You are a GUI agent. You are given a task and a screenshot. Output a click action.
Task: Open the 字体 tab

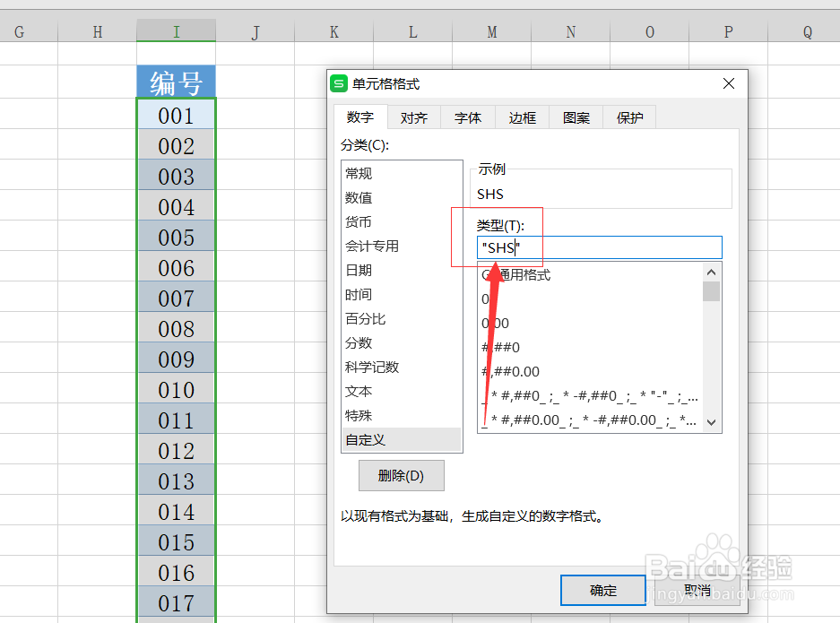[x=467, y=117]
